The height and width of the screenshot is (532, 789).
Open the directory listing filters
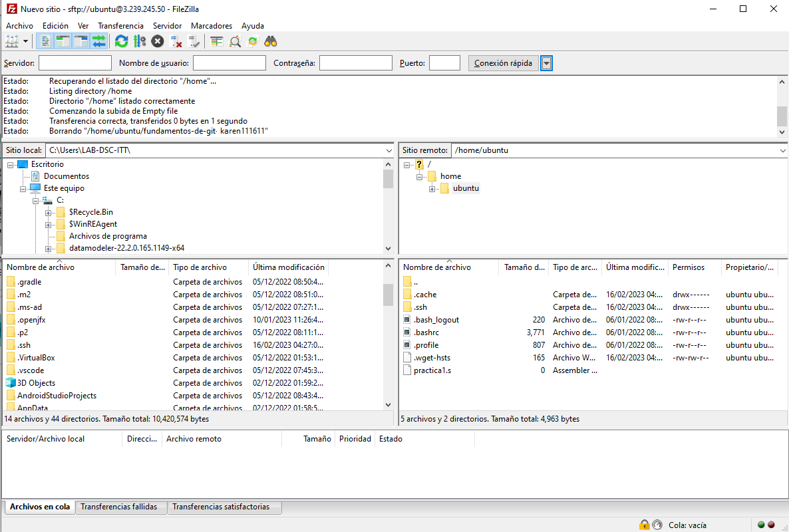234,41
